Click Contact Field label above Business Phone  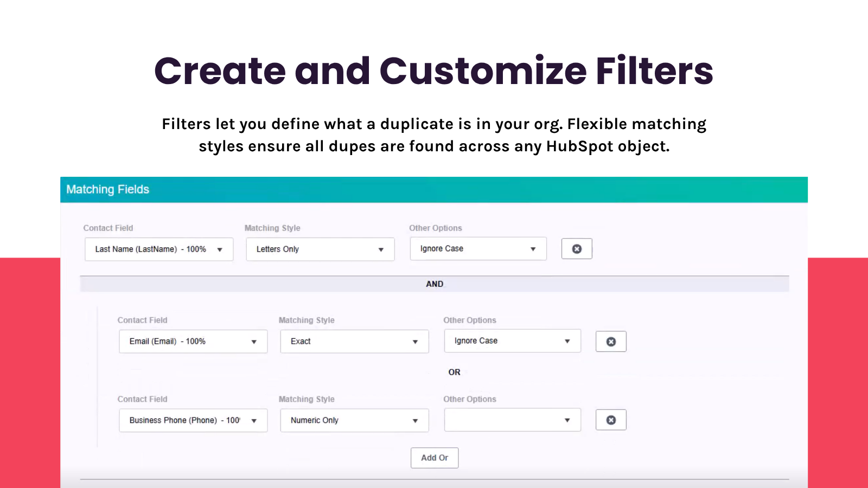(142, 399)
